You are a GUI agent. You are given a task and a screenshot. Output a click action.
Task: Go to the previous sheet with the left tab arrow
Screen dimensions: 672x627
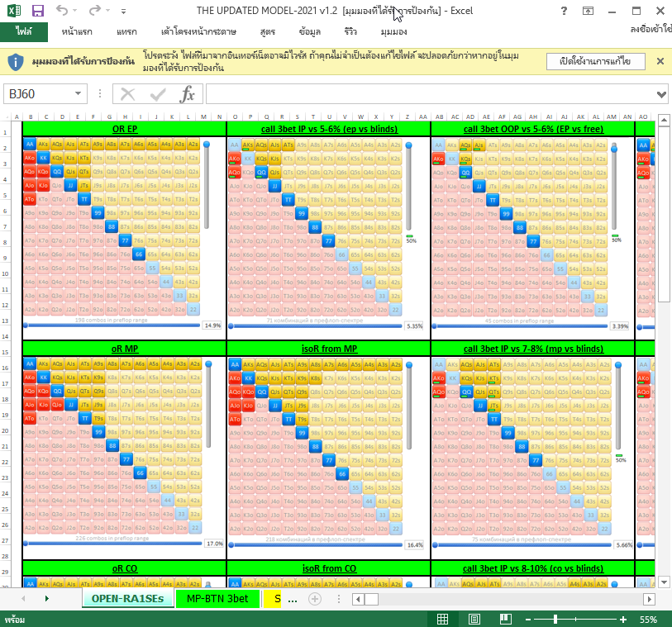click(23, 598)
